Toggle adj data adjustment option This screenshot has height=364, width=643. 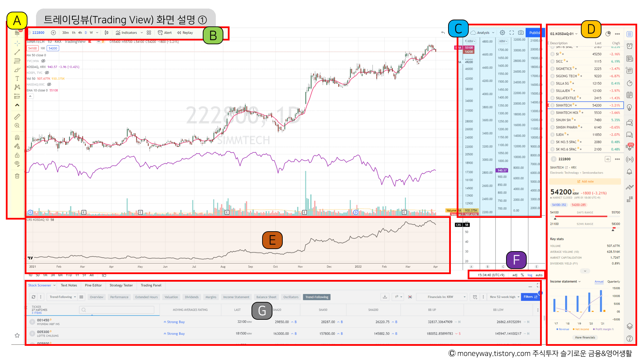[515, 275]
